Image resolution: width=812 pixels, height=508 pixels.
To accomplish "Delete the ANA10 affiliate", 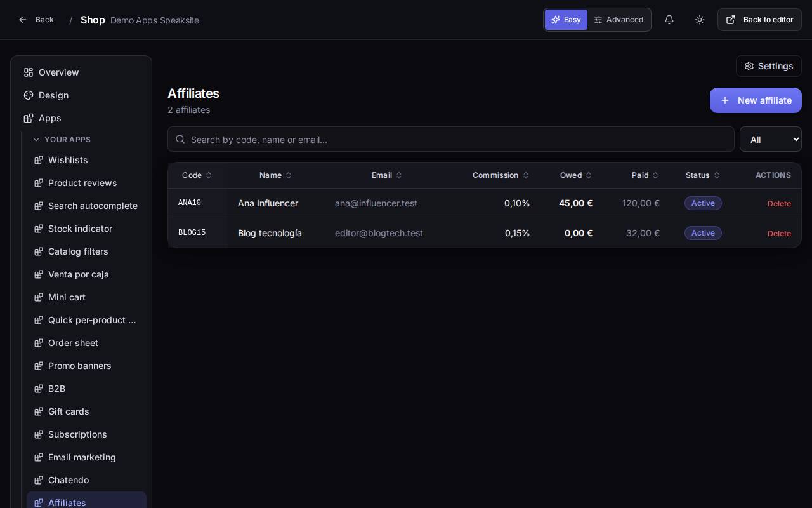I will click(x=779, y=204).
